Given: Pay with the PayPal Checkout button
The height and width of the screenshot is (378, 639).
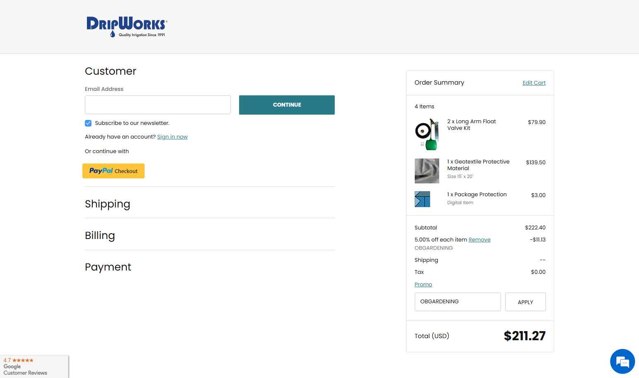Looking at the screenshot, I should [113, 171].
